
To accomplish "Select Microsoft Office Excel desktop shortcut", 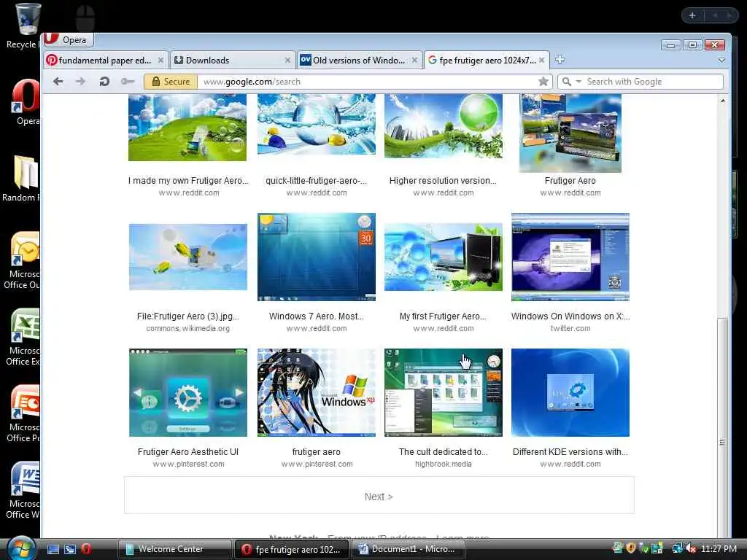I will [x=23, y=337].
